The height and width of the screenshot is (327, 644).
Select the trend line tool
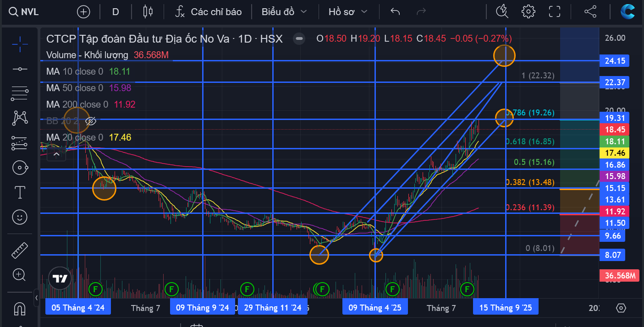20,69
